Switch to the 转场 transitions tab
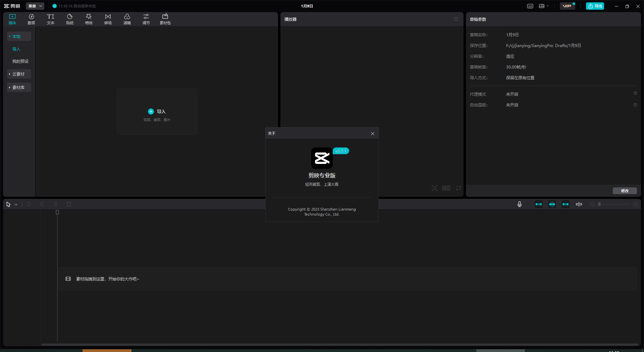 click(108, 19)
